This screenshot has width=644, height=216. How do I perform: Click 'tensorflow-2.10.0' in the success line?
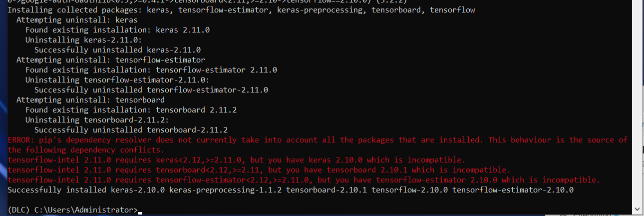tap(409, 190)
